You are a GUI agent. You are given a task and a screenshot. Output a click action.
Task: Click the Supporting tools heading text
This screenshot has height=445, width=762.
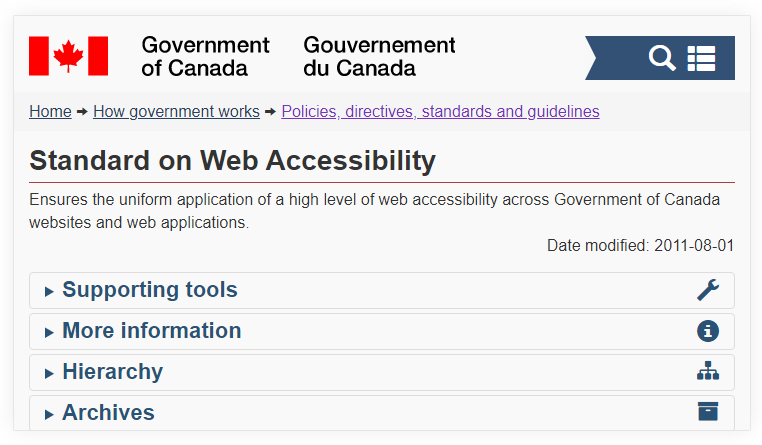coord(150,290)
